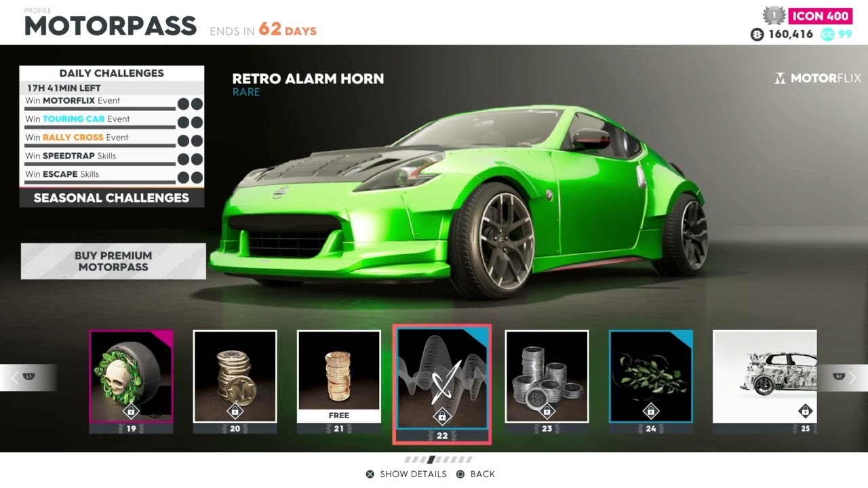Click reward dots for Escape challenge
The height and width of the screenshot is (488, 868).
[x=190, y=178]
